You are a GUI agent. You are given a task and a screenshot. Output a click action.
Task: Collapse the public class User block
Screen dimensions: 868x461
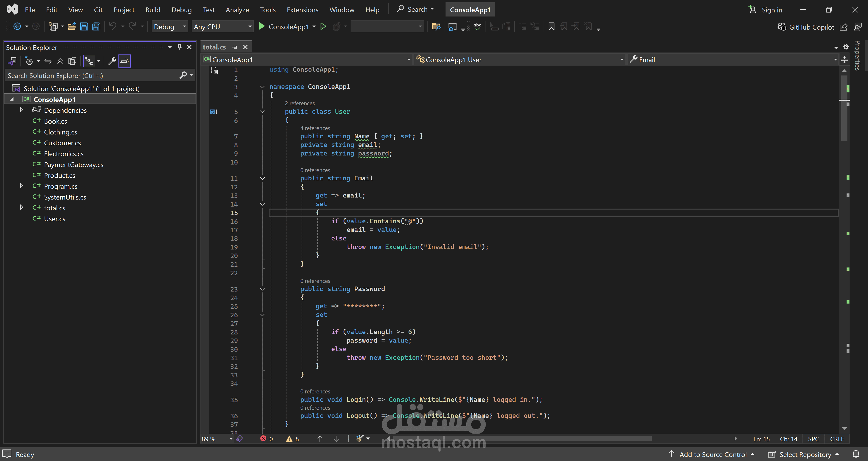point(262,112)
